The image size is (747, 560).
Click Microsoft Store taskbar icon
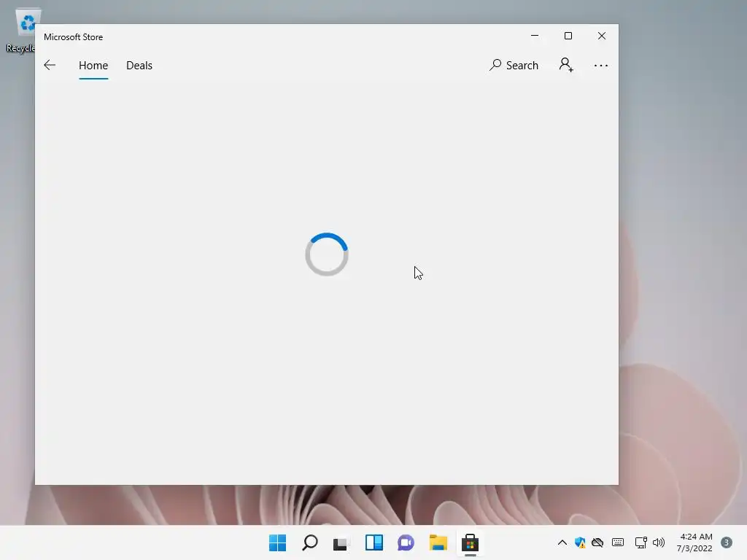(x=470, y=542)
